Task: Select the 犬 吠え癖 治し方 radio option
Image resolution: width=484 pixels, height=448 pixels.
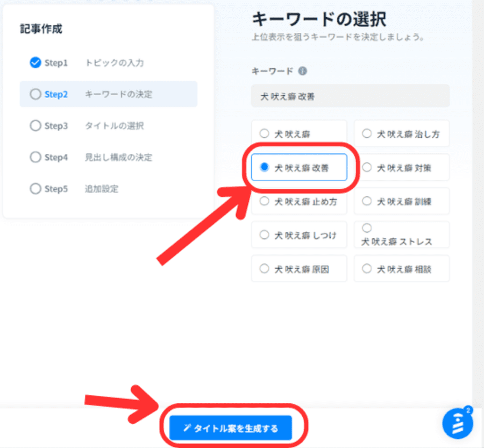Action: 367,133
